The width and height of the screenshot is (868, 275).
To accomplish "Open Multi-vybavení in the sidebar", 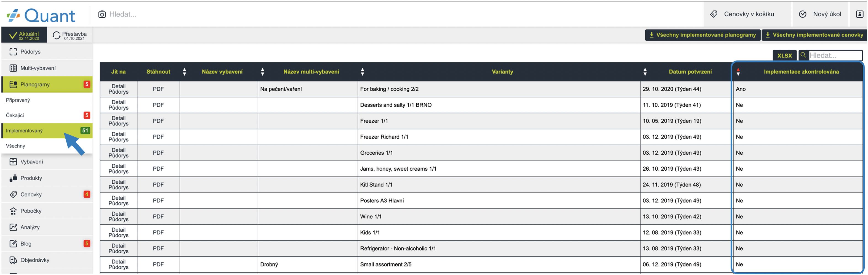I will pos(38,68).
